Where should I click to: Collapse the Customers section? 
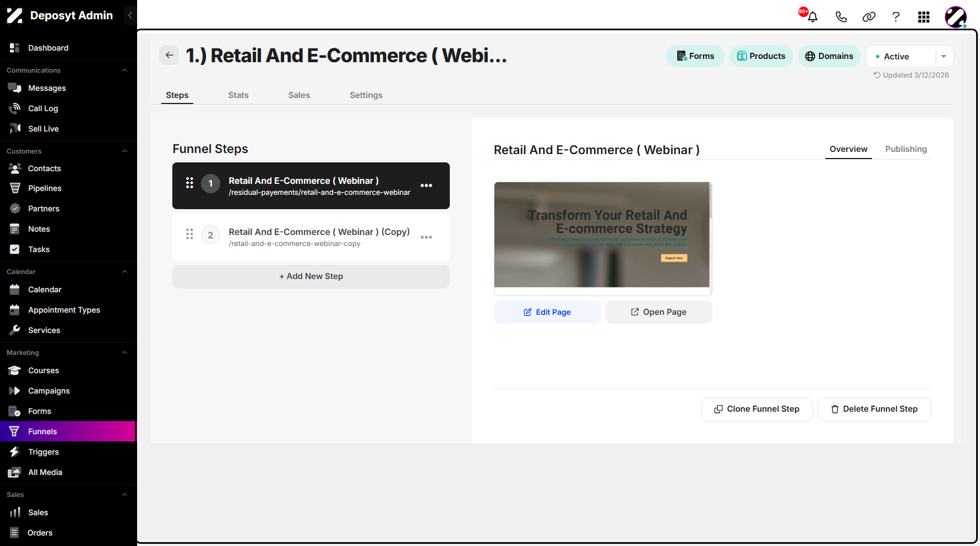(124, 151)
